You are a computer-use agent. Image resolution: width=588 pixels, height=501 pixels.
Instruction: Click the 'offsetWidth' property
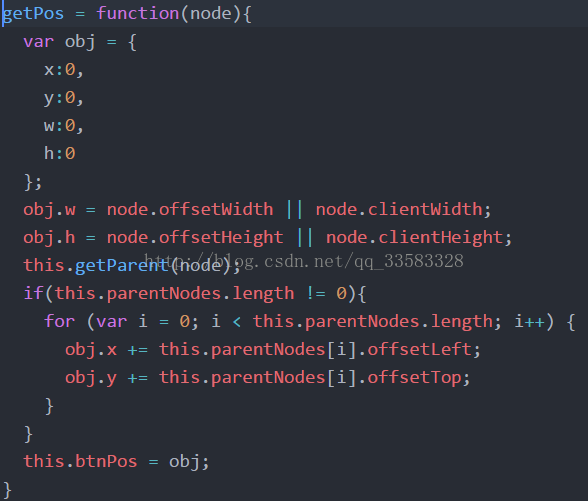click(x=216, y=209)
